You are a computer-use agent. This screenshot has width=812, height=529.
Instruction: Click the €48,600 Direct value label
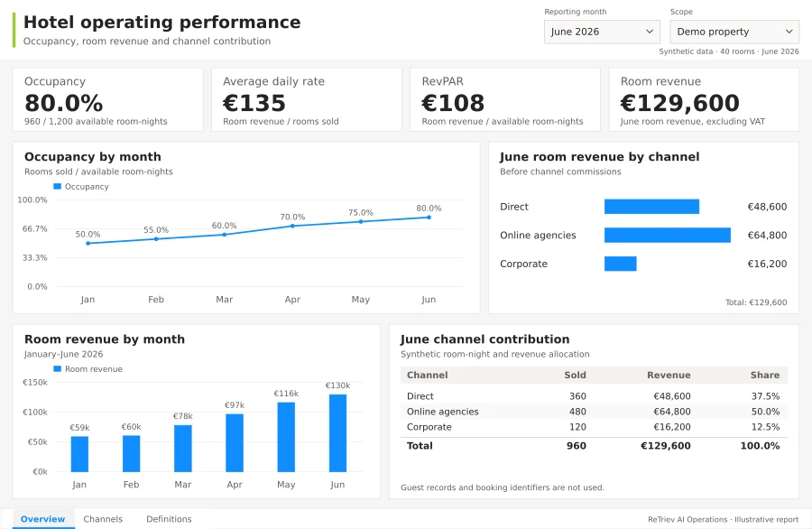pyautogui.click(x=767, y=207)
